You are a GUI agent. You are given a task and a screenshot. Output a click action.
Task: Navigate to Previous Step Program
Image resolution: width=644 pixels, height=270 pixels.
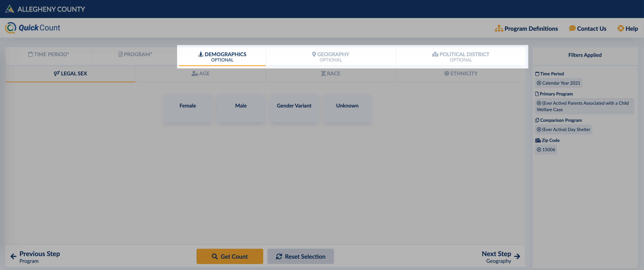tap(35, 256)
